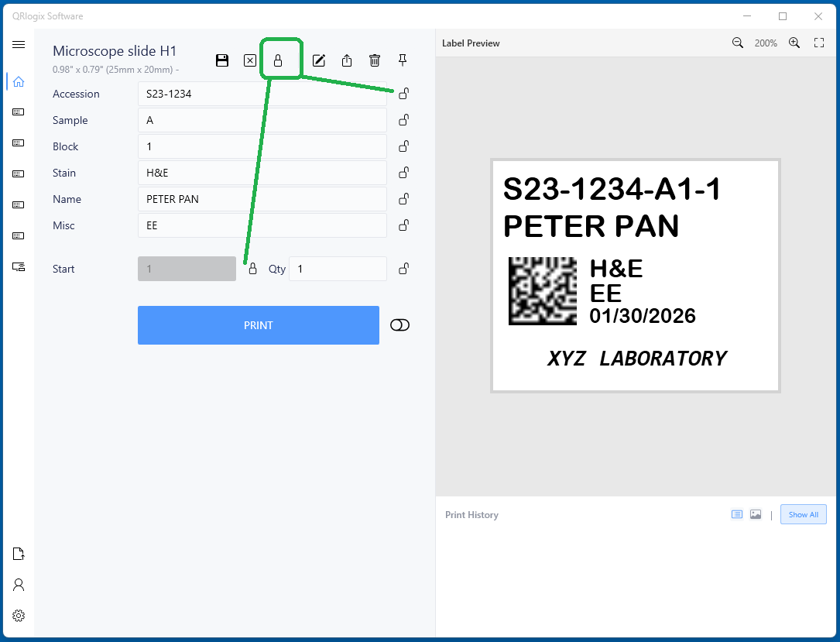This screenshot has height=642, width=840.
Task: Go to Home in sidebar
Action: [x=19, y=81]
